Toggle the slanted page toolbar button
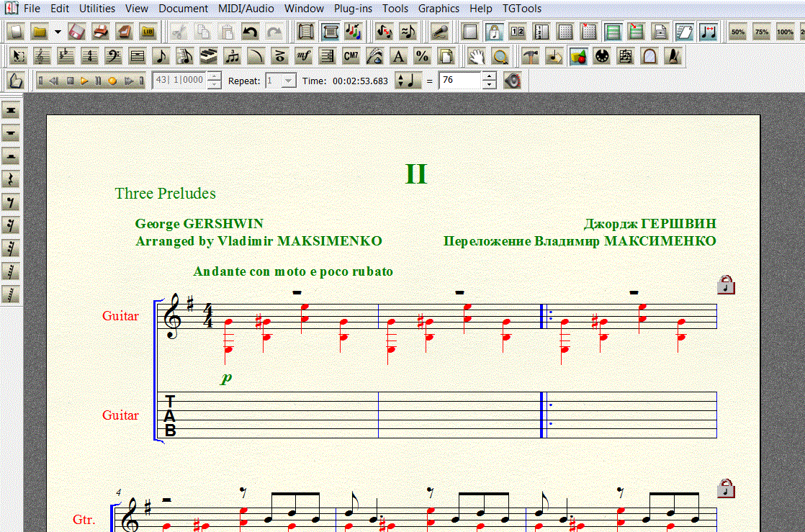Viewport: 805px width, 532px height. (x=684, y=32)
